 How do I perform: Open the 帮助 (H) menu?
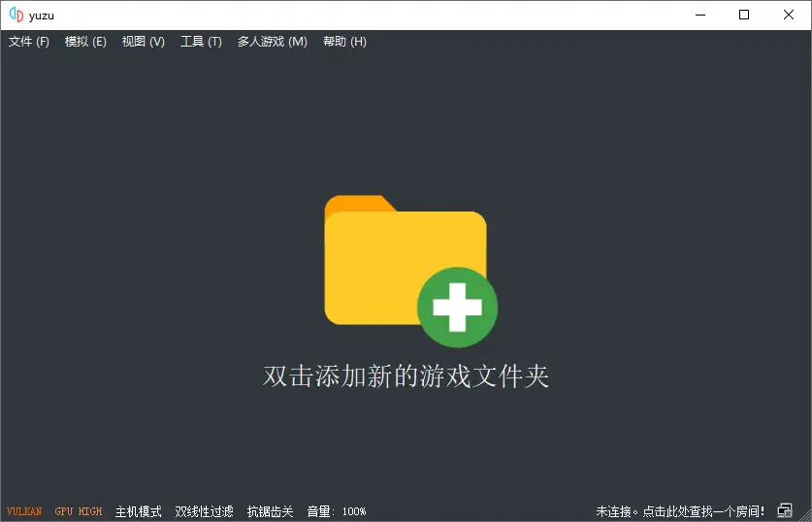pyautogui.click(x=345, y=42)
